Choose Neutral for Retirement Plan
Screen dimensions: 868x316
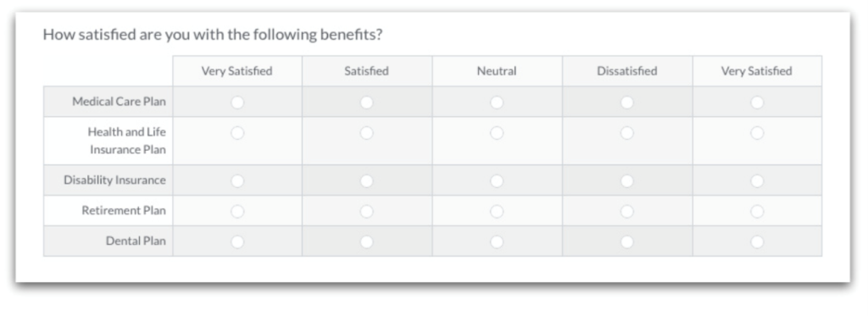497,212
